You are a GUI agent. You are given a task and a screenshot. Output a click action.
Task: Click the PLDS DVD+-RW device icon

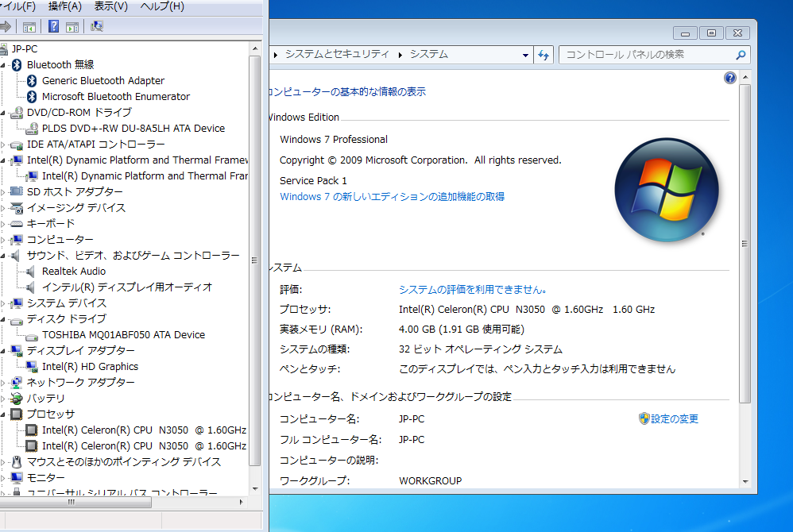32,129
